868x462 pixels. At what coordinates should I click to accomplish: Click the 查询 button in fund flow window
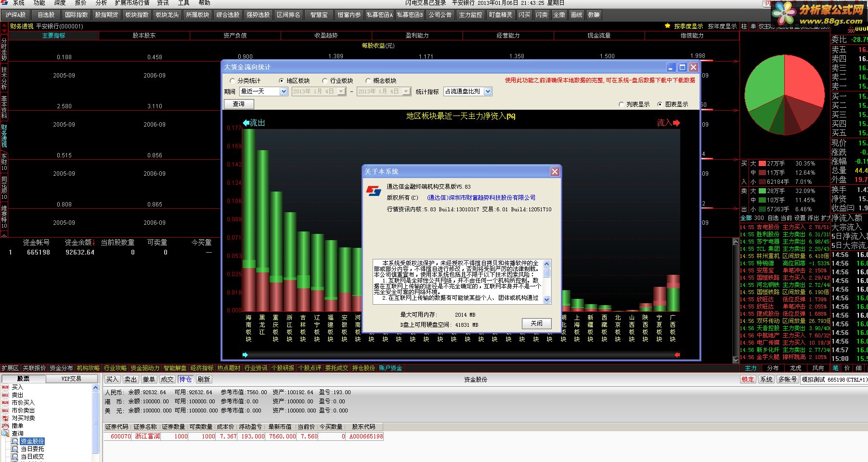click(239, 104)
